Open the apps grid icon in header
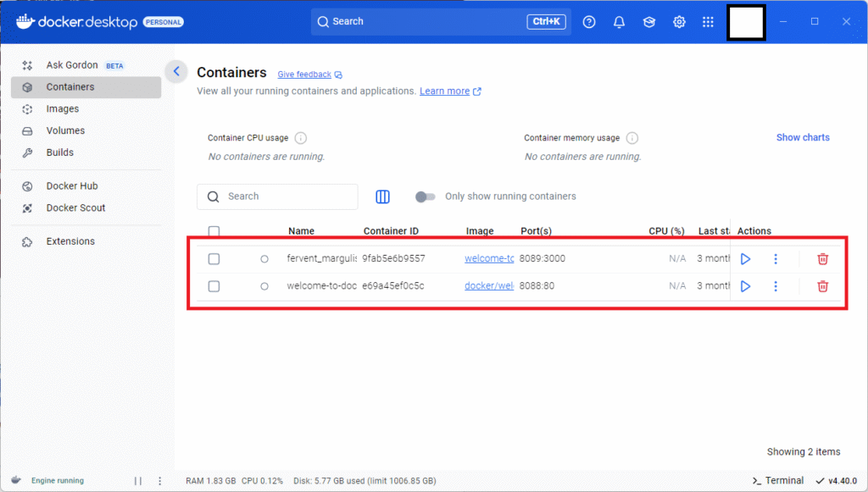The height and width of the screenshot is (492, 868). point(708,22)
